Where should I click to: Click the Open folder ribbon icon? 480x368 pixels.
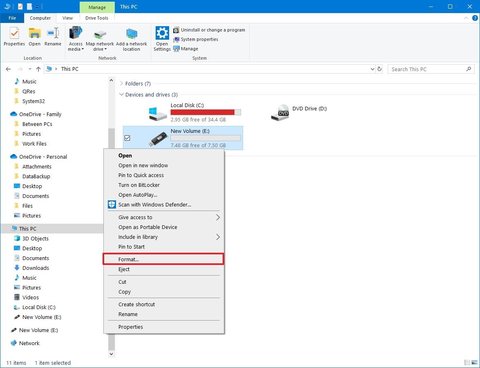pyautogui.click(x=34, y=37)
